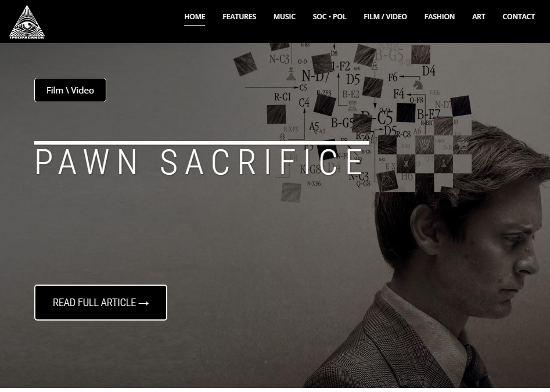Click the READ FULL ARTICLE button

[x=100, y=303]
